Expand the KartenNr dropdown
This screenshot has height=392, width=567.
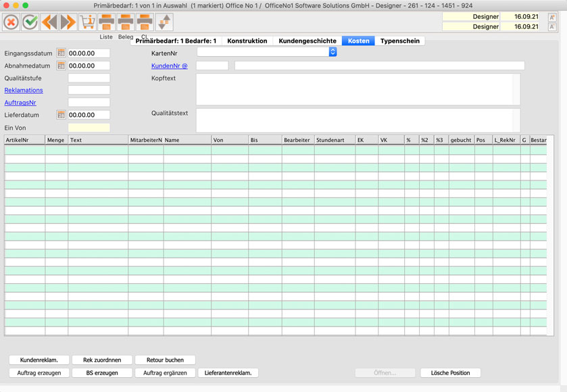tap(332, 52)
